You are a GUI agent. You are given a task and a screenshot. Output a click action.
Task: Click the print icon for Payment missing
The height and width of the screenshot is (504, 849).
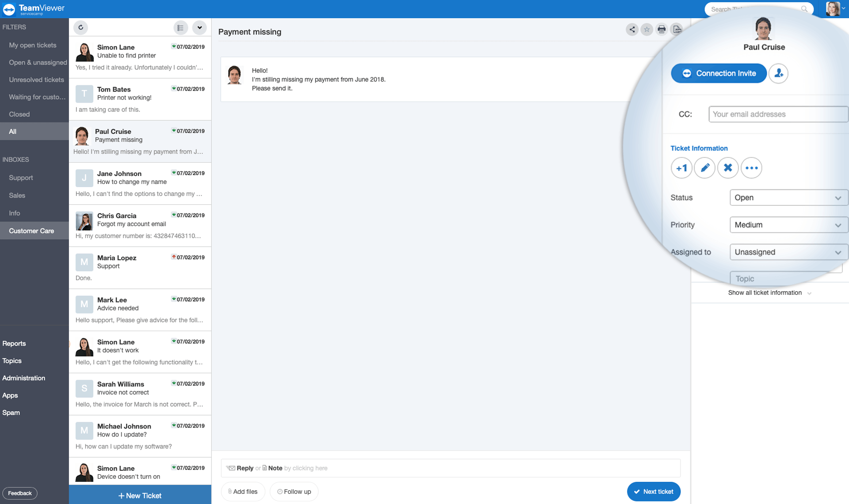click(661, 29)
